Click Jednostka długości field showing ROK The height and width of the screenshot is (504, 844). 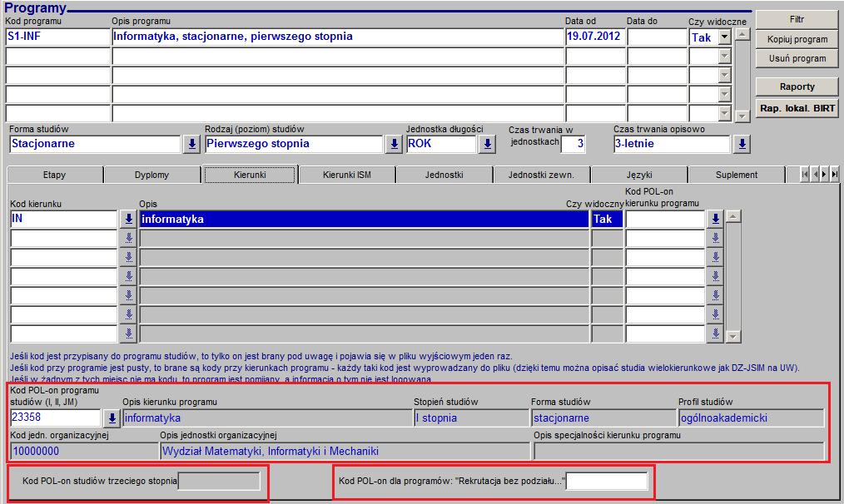click(x=441, y=144)
